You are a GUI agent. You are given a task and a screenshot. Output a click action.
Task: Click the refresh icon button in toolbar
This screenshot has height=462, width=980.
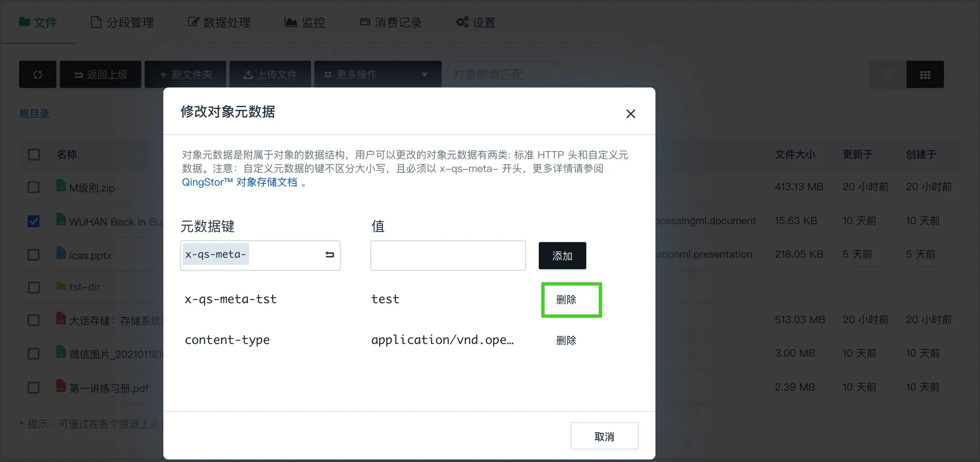pos(38,74)
